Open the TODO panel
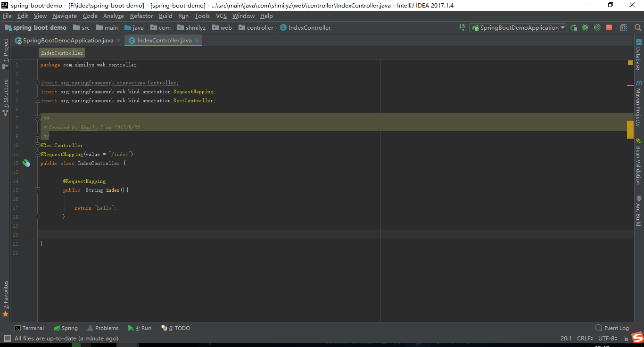 (x=179, y=328)
